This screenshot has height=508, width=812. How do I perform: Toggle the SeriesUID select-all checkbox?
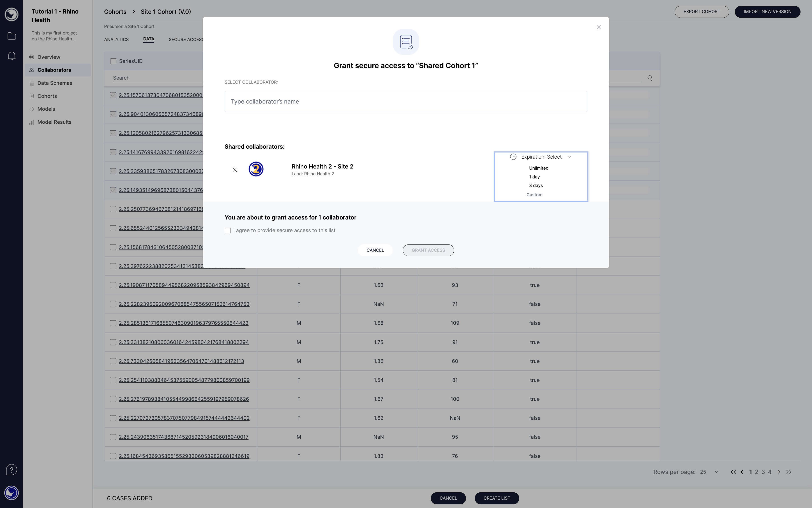pos(113,61)
